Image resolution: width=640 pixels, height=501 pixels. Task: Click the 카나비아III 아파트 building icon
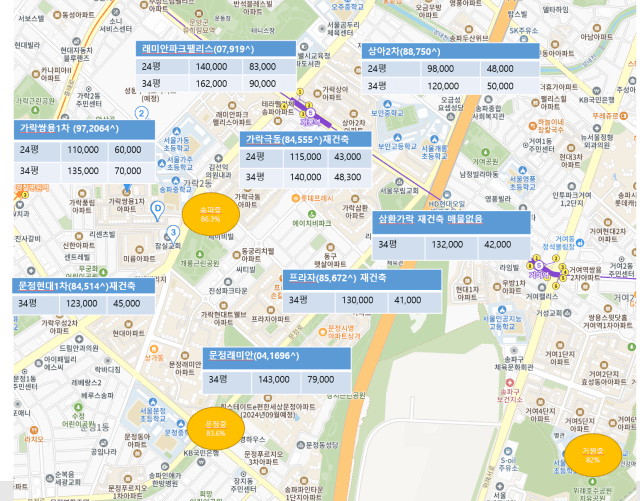36,74
